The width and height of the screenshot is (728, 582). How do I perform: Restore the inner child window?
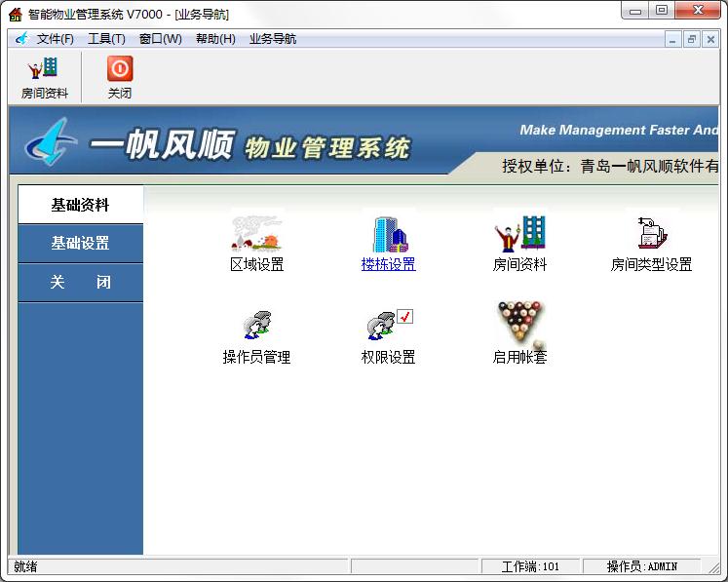tap(691, 39)
